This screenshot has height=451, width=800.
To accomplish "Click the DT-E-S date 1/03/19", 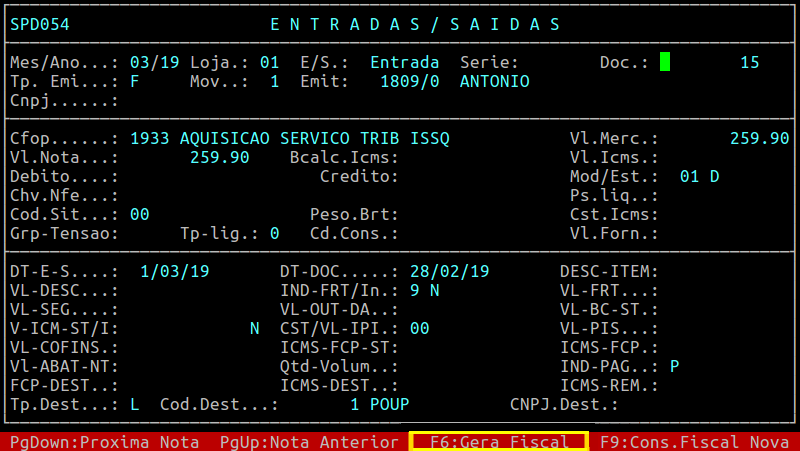I will (x=174, y=271).
